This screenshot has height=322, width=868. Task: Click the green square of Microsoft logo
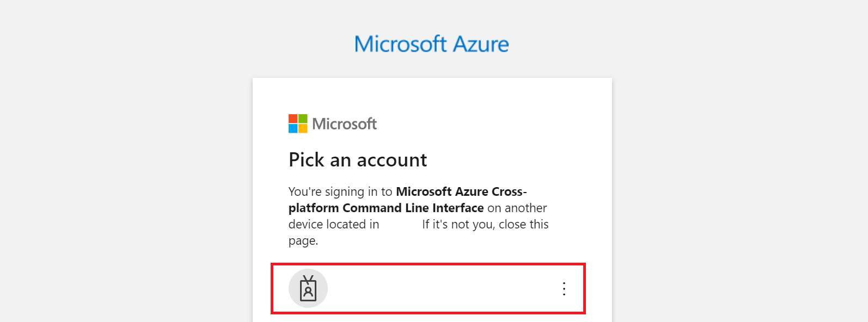pos(303,119)
